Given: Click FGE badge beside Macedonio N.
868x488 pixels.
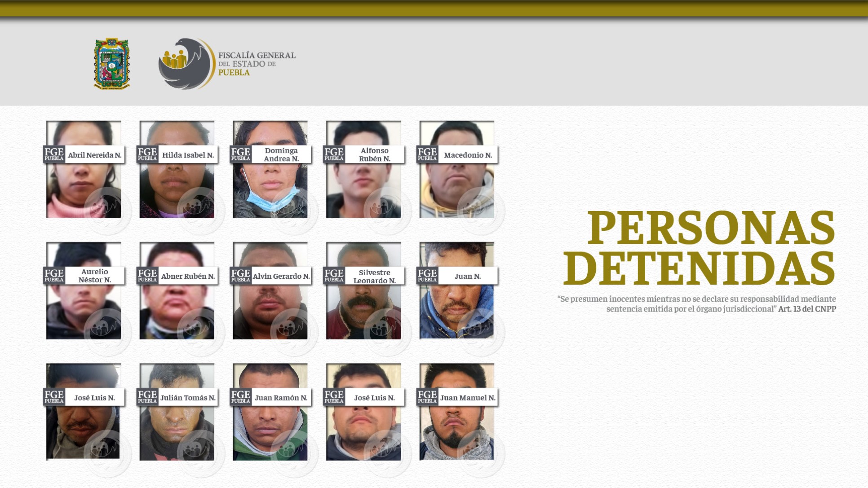Looking at the screenshot, I should pyautogui.click(x=427, y=154).
